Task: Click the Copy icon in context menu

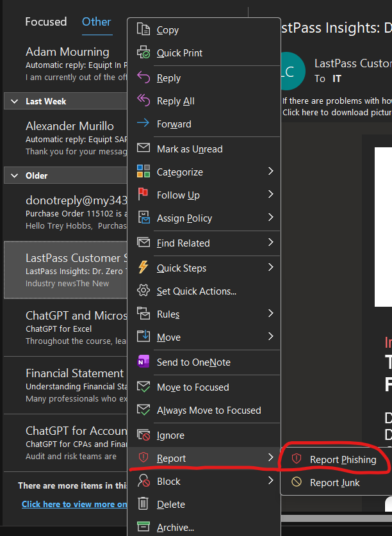Action: pos(143,29)
